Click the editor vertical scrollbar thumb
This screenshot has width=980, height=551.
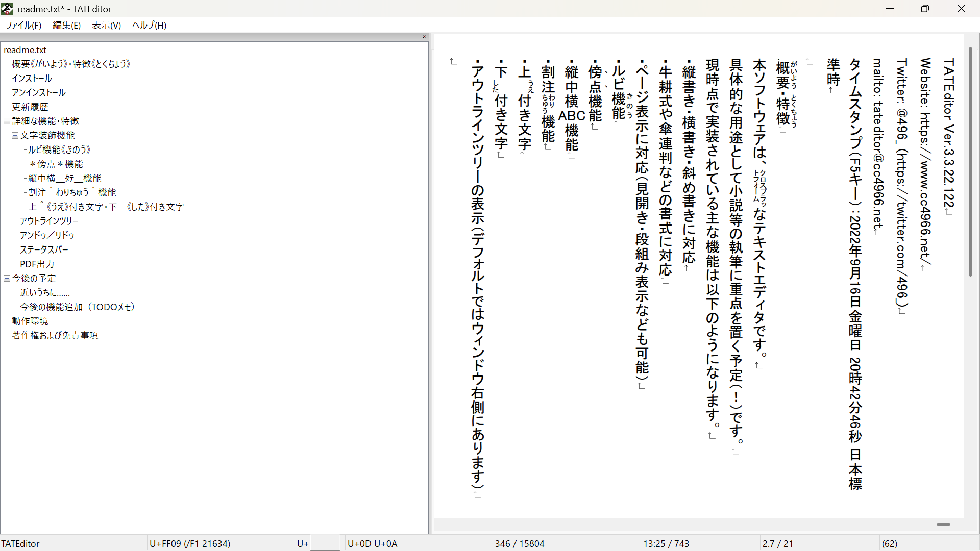tap(970, 161)
